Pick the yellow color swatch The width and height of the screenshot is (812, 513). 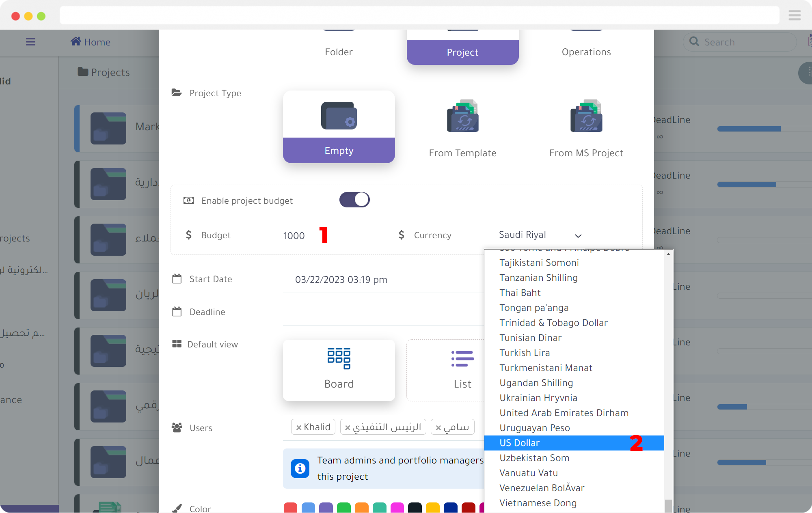click(x=433, y=508)
